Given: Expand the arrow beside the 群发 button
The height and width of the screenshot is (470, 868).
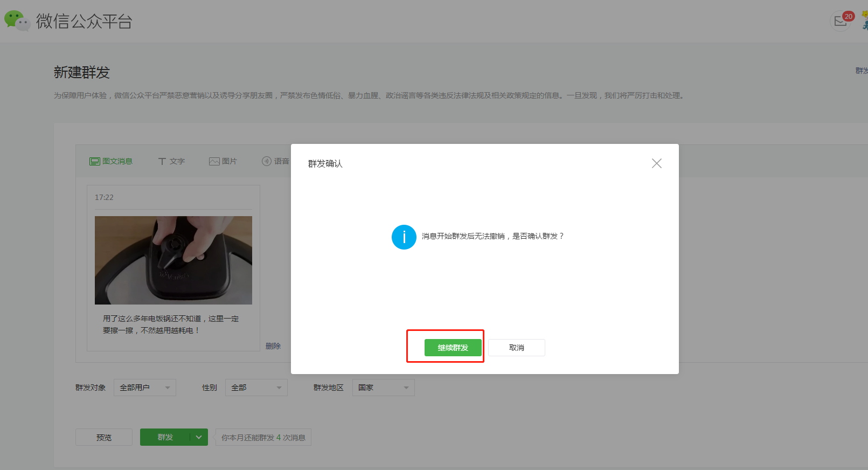Looking at the screenshot, I should pyautogui.click(x=199, y=437).
